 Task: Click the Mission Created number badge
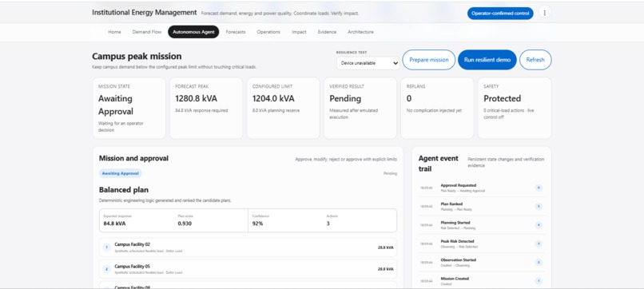coord(539,281)
